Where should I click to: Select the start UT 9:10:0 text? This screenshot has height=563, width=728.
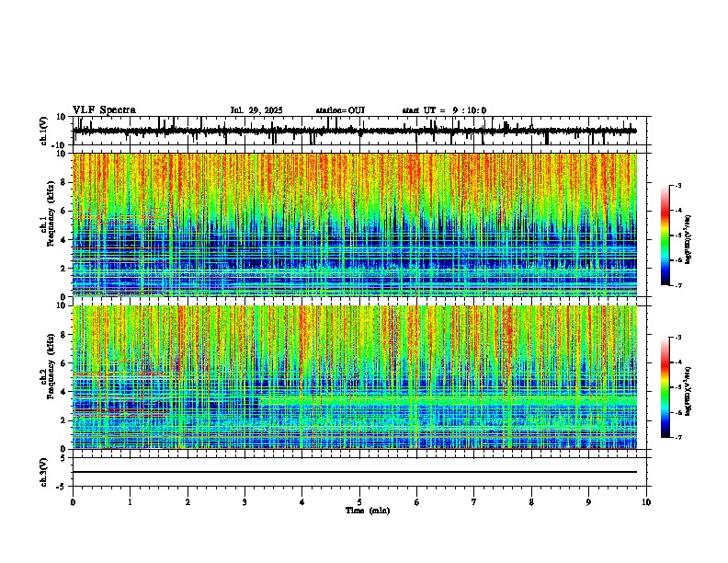(444, 110)
